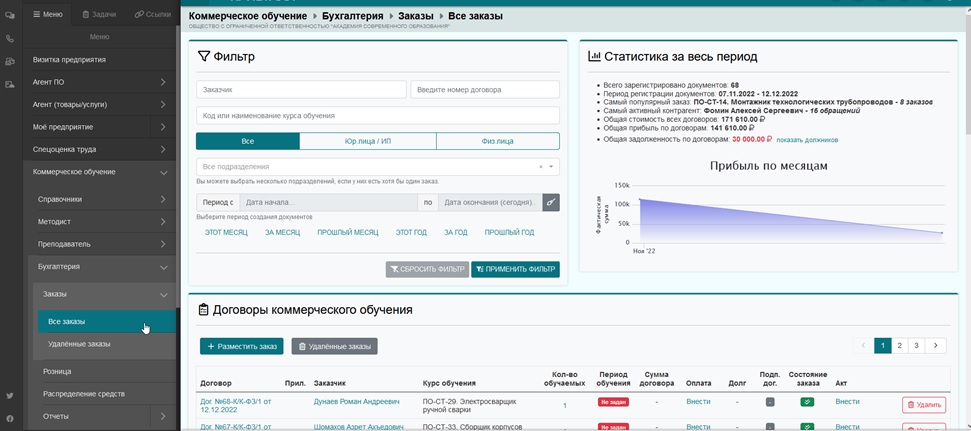971x431 pixels.
Task: Select the Юр.лица / ИП segment
Action: pyautogui.click(x=368, y=141)
